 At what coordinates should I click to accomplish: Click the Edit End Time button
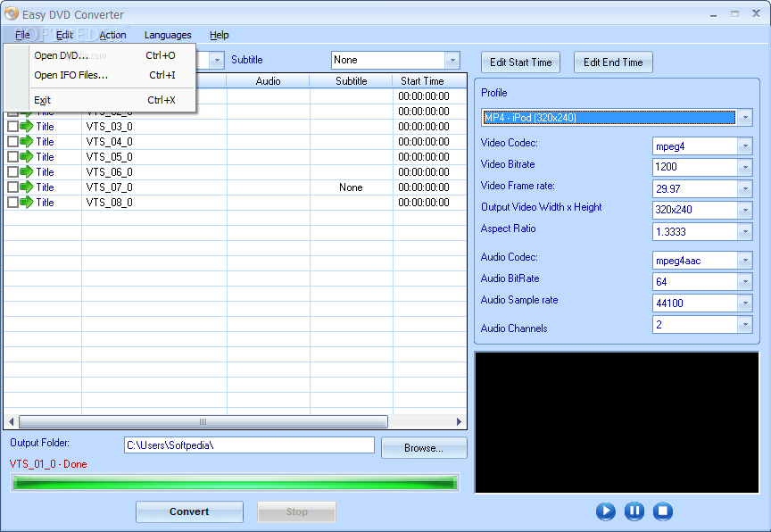[x=613, y=62]
